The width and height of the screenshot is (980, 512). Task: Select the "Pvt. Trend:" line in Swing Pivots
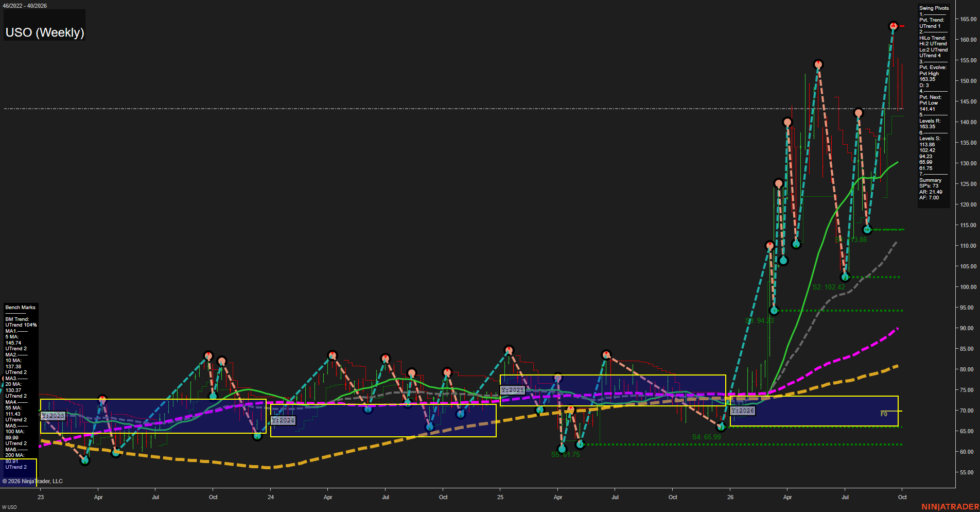click(x=932, y=20)
